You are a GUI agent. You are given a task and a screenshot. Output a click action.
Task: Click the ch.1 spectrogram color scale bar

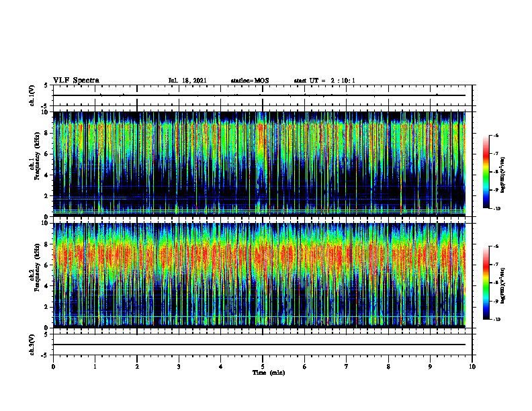[x=486, y=172]
